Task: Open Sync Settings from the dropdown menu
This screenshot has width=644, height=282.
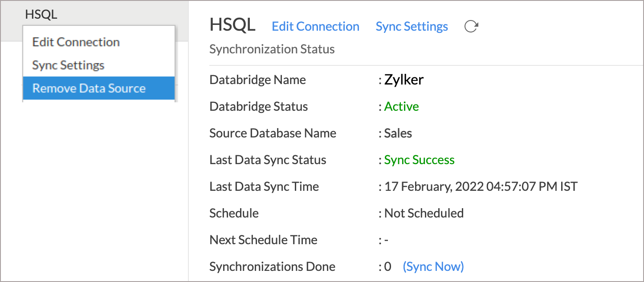Action: [x=68, y=65]
